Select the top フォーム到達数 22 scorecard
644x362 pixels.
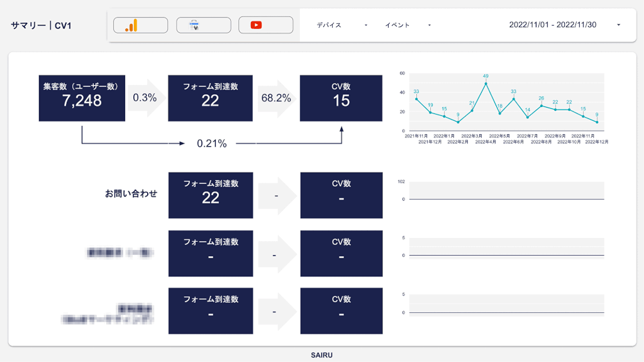tap(210, 98)
